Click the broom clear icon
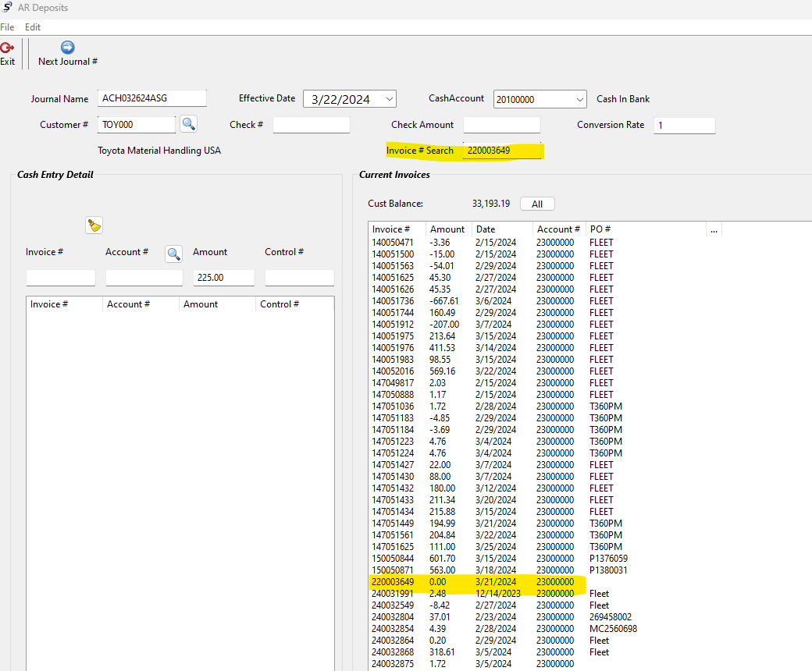This screenshot has height=671, width=812. [94, 225]
